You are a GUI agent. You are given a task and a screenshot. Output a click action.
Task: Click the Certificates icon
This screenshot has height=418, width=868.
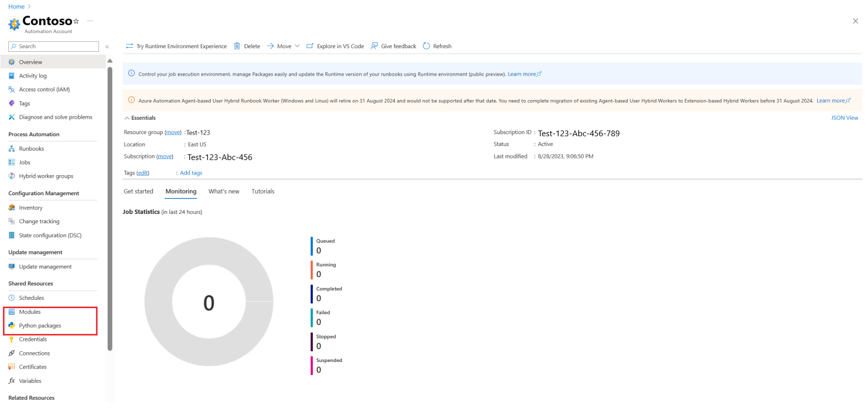coord(12,367)
